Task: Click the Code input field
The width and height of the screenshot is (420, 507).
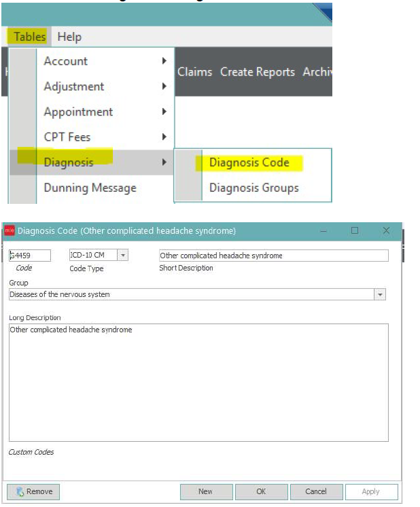Action: pos(30,256)
